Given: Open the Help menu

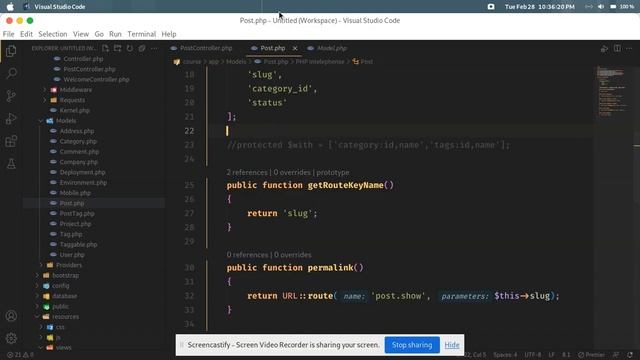Looking at the screenshot, I should [169, 34].
